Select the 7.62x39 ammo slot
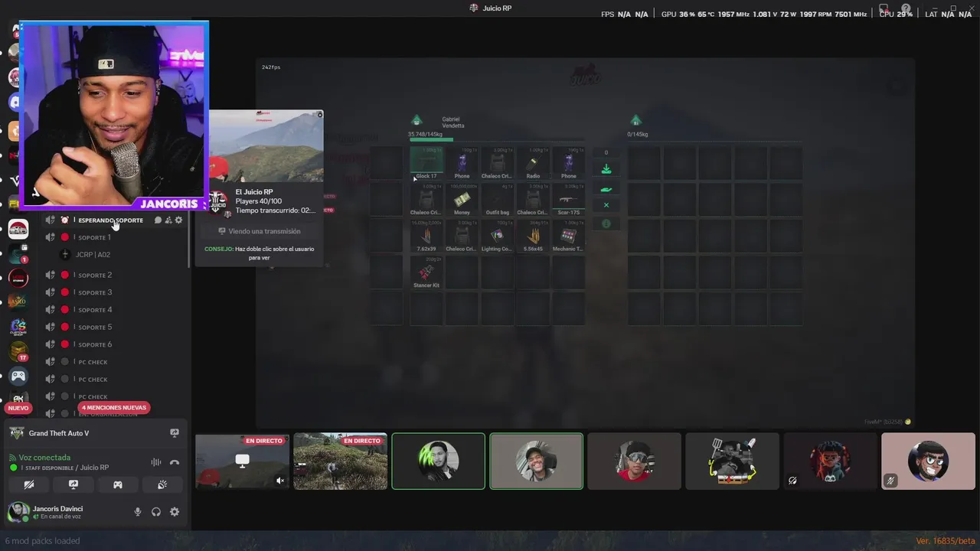 tap(426, 236)
